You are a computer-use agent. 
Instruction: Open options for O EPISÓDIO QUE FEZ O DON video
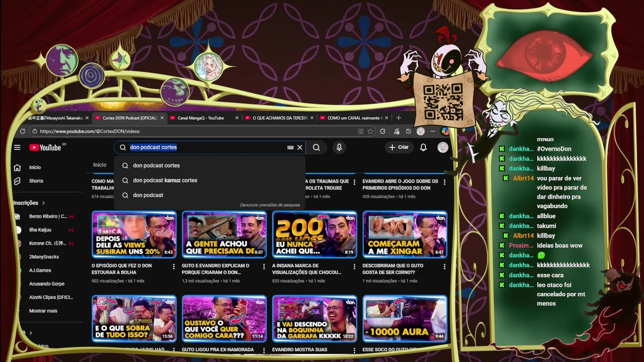coord(174,266)
